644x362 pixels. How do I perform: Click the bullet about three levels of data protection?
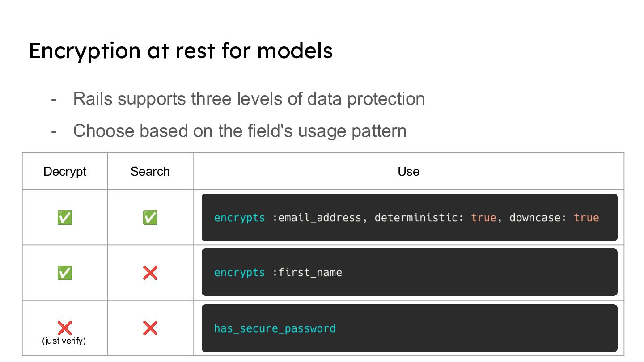249,99
